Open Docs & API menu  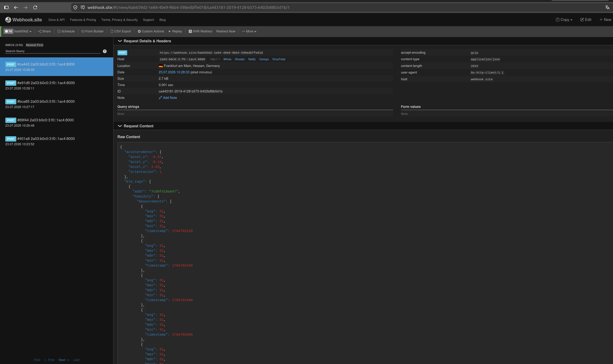tap(56, 20)
